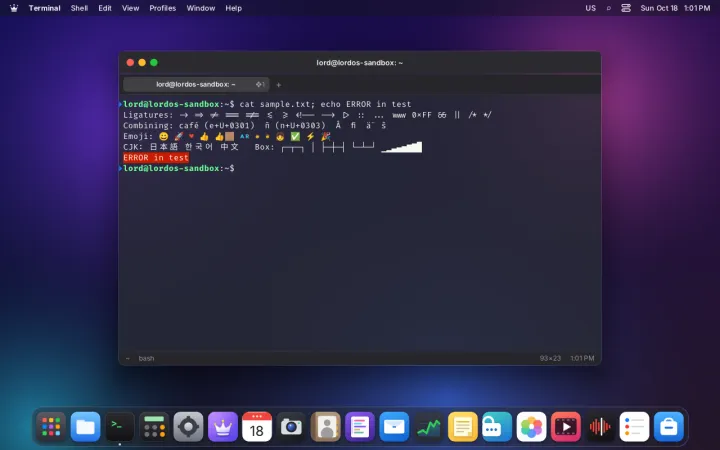This screenshot has height=450, width=720.
Task: Click the 1:01 PM clock in terminal status bar
Action: pyautogui.click(x=582, y=358)
